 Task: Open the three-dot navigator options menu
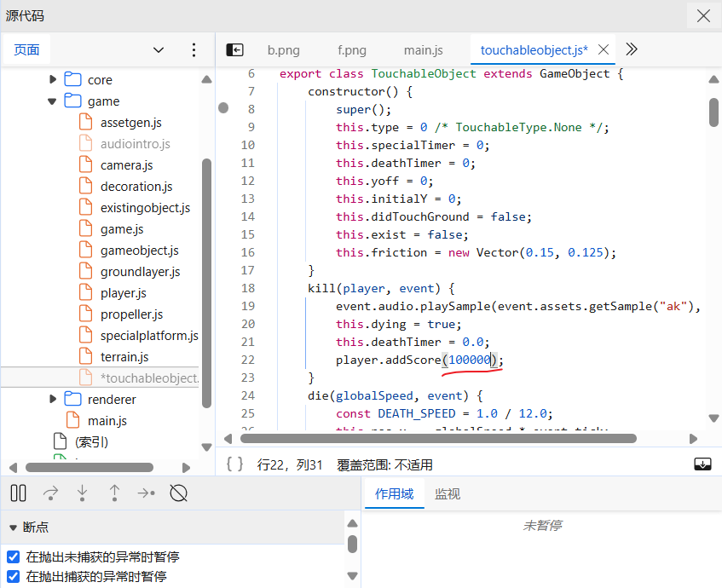click(193, 49)
